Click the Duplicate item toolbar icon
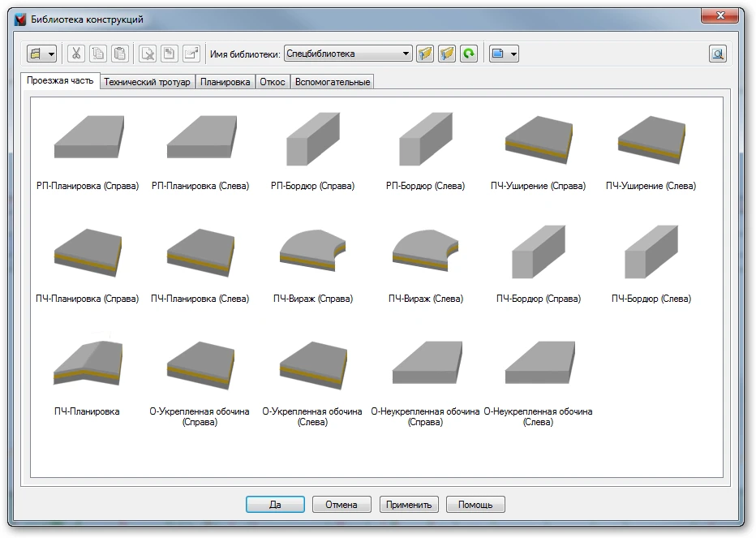The height and width of the screenshot is (538, 756). (170, 54)
